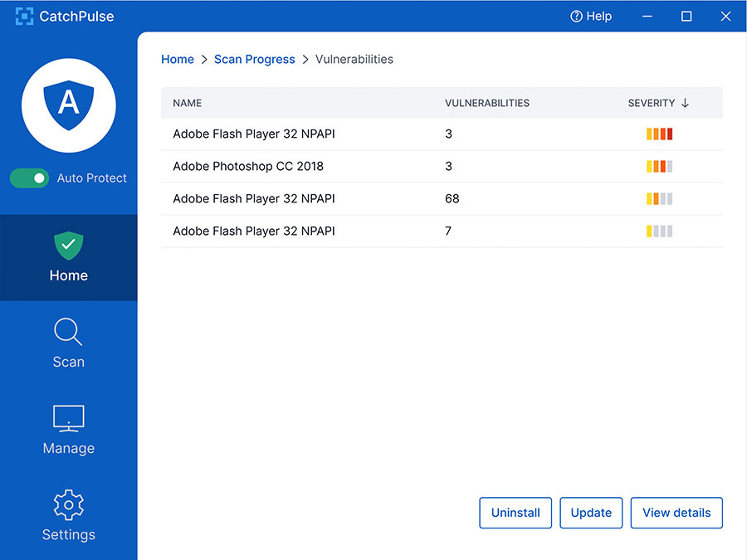Viewport: 747px width, 560px height.
Task: Click Uninstall for the selected software
Action: 515,513
